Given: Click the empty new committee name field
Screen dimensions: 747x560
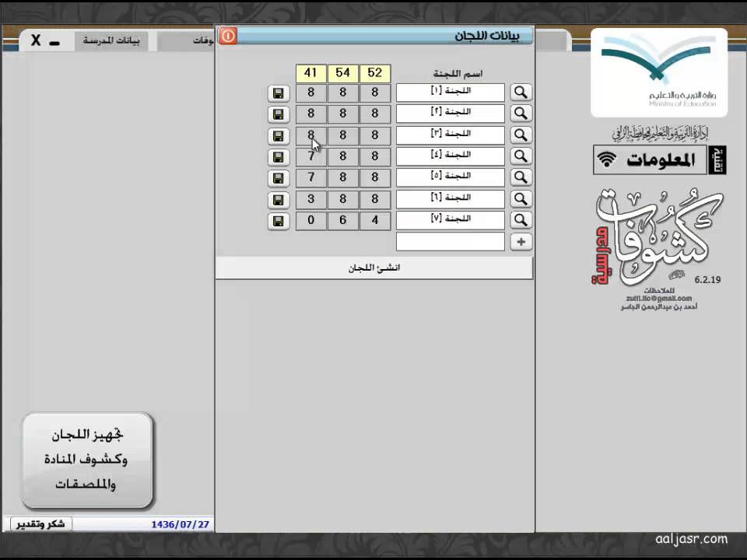Looking at the screenshot, I should click(x=450, y=242).
